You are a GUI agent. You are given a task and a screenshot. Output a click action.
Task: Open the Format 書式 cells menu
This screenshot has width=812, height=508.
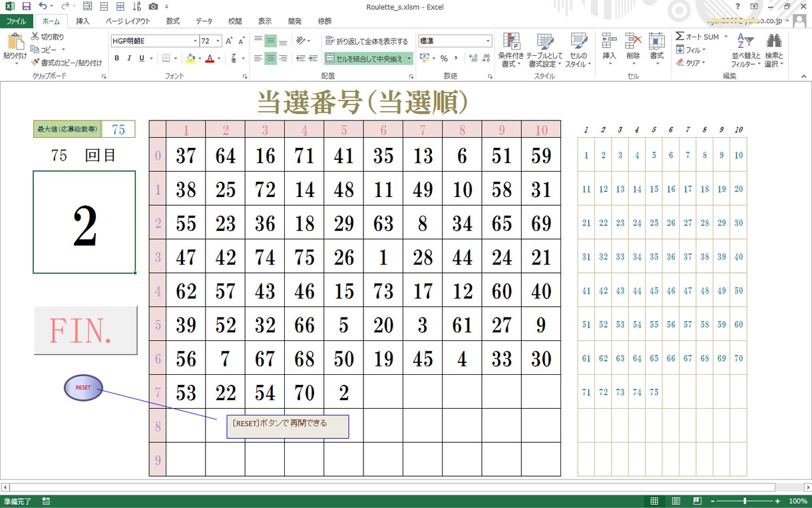pyautogui.click(x=657, y=49)
